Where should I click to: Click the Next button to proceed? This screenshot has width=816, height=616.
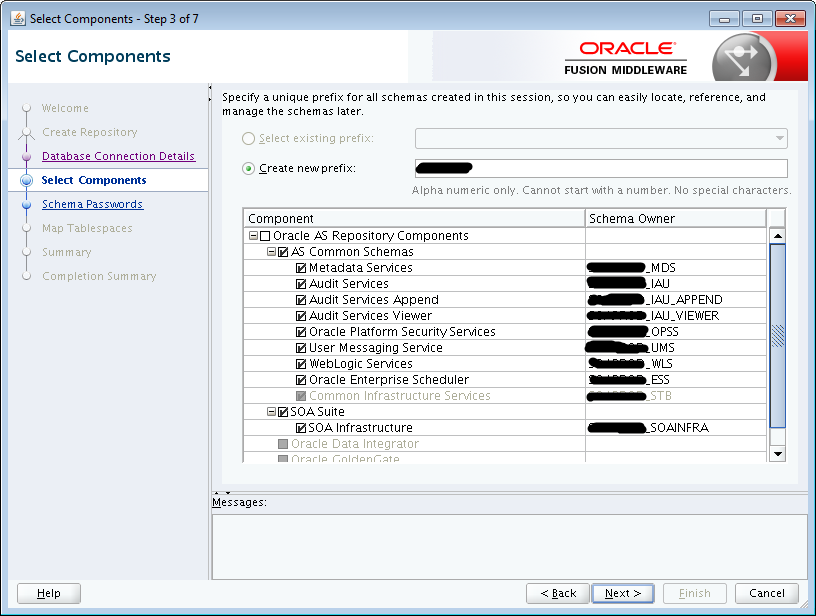(622, 593)
